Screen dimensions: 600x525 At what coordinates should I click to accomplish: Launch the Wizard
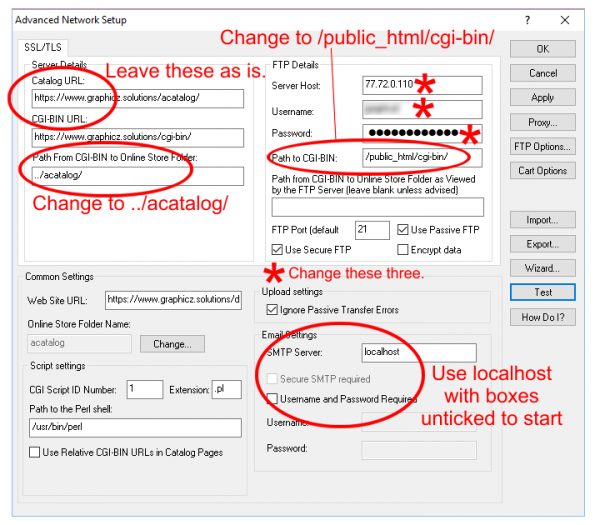(x=543, y=268)
